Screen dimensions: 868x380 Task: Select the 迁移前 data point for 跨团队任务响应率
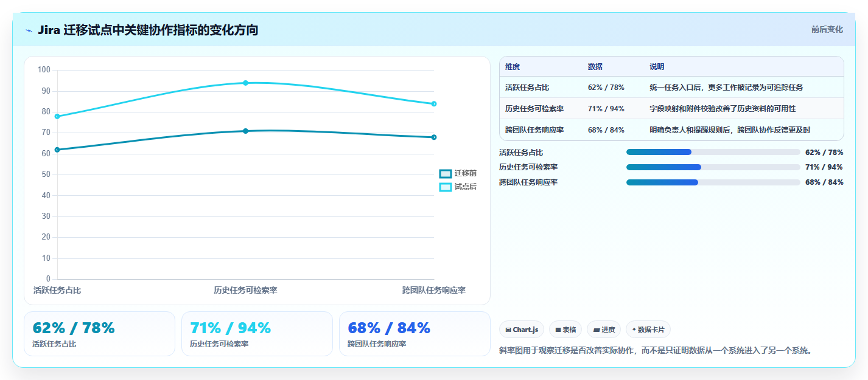[434, 137]
